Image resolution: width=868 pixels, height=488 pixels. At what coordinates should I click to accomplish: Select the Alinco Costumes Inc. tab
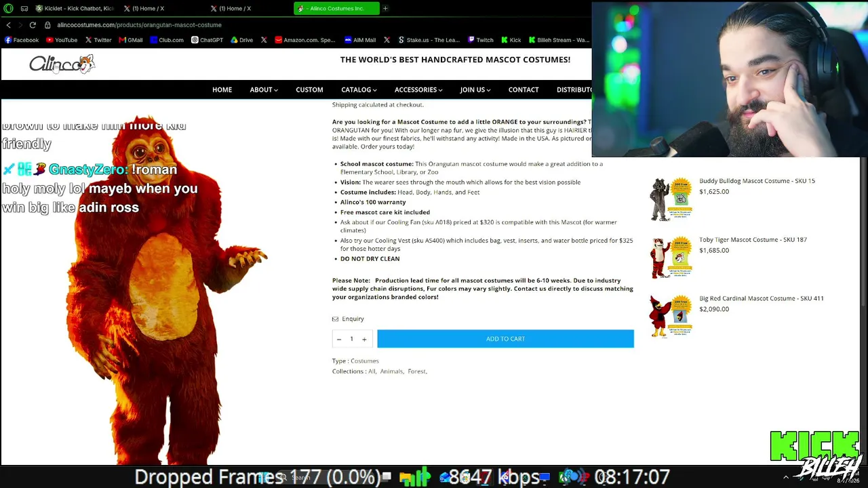(336, 8)
